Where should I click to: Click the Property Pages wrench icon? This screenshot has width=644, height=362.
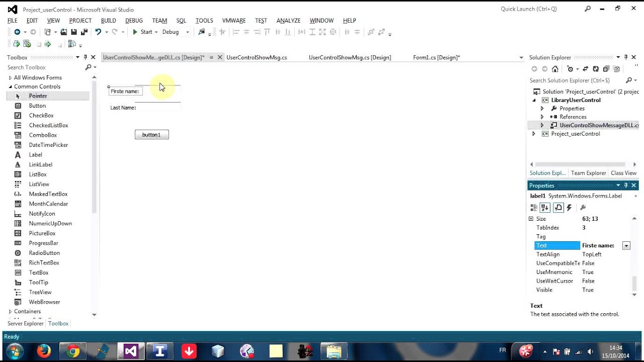[583, 207]
